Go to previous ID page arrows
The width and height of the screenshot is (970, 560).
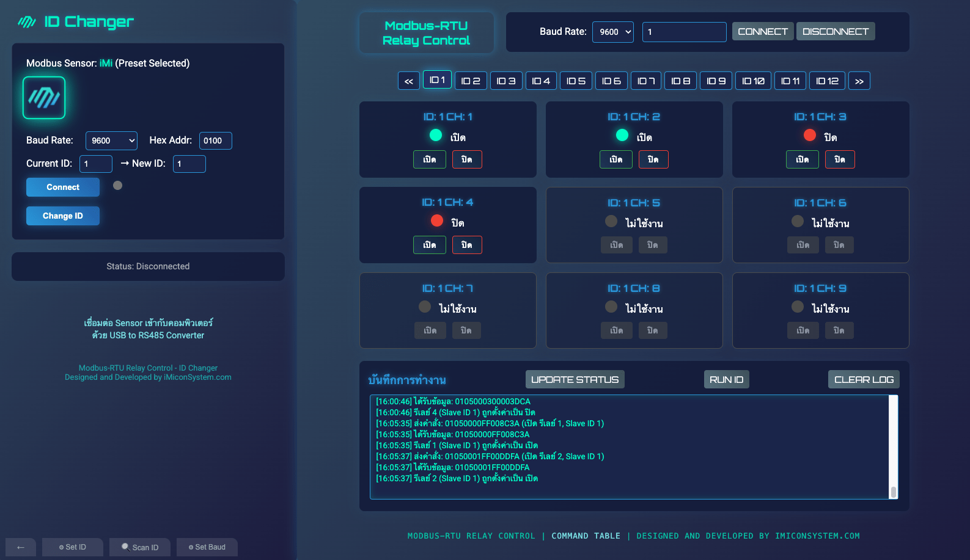point(408,81)
